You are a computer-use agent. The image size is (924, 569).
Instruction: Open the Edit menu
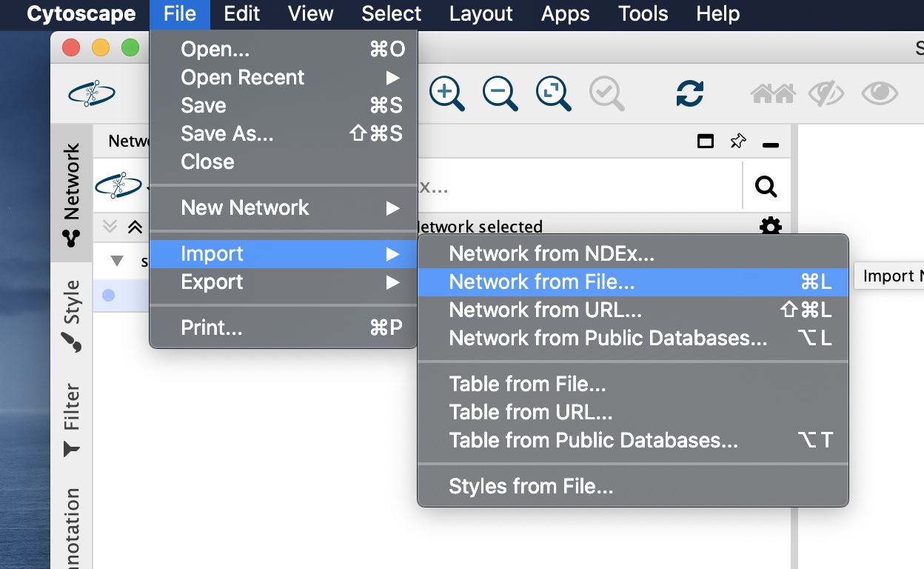(x=241, y=14)
